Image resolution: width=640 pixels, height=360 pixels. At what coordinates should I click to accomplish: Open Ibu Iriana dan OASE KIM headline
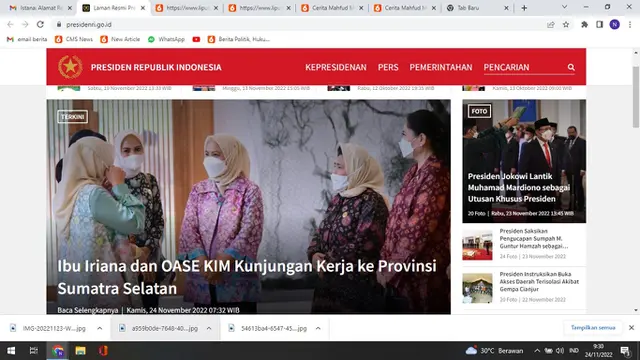coord(247,277)
